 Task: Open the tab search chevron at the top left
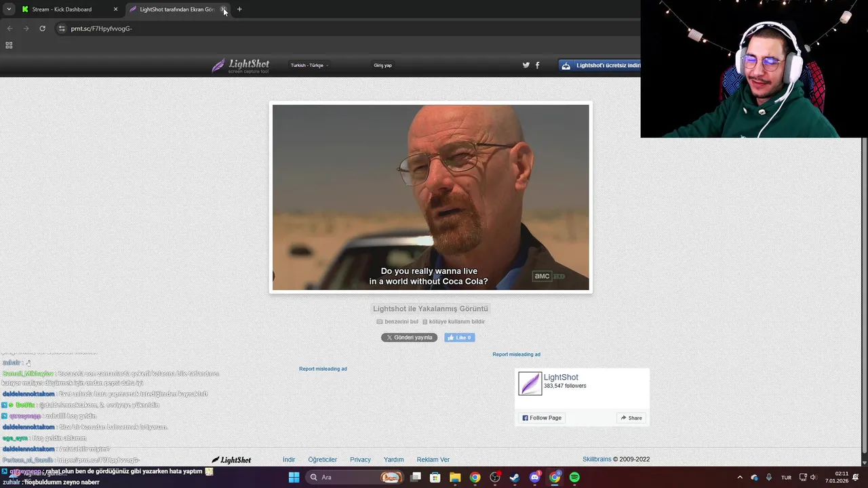pyautogui.click(x=9, y=9)
